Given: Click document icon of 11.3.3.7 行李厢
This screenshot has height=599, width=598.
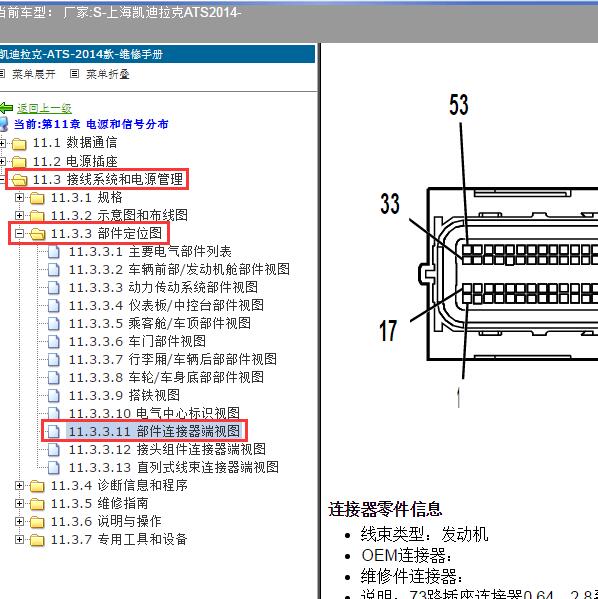Looking at the screenshot, I should [x=54, y=359].
